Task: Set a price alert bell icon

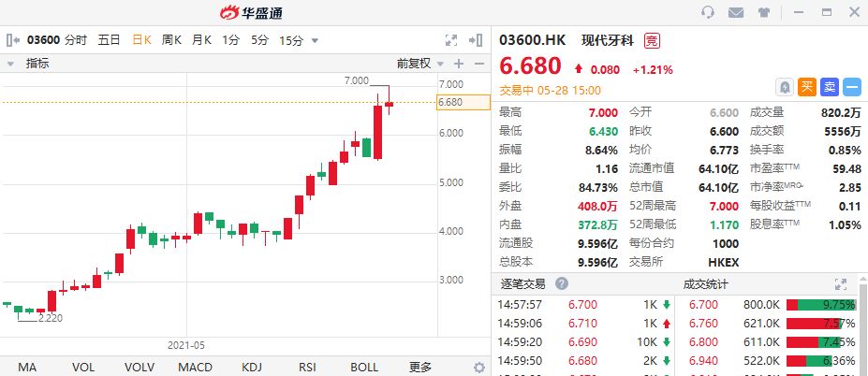Action: pos(785,87)
